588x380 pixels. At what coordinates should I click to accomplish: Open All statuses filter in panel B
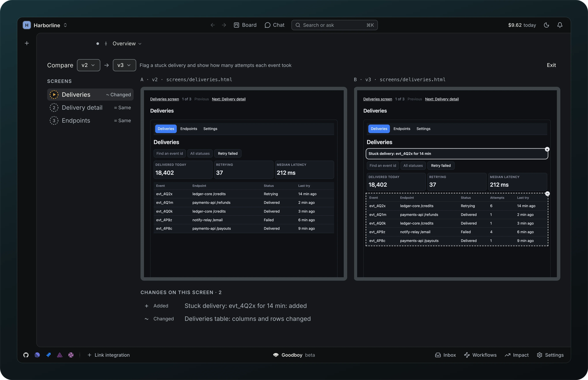[413, 166]
